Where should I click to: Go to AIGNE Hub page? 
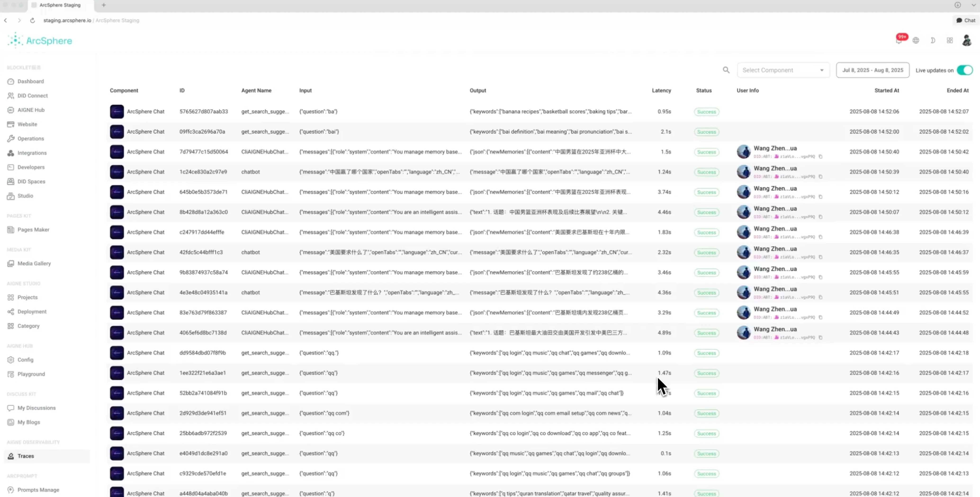[31, 110]
